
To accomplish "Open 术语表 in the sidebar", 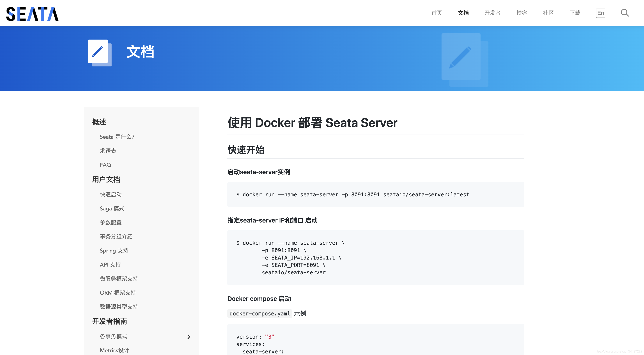I will [x=108, y=151].
